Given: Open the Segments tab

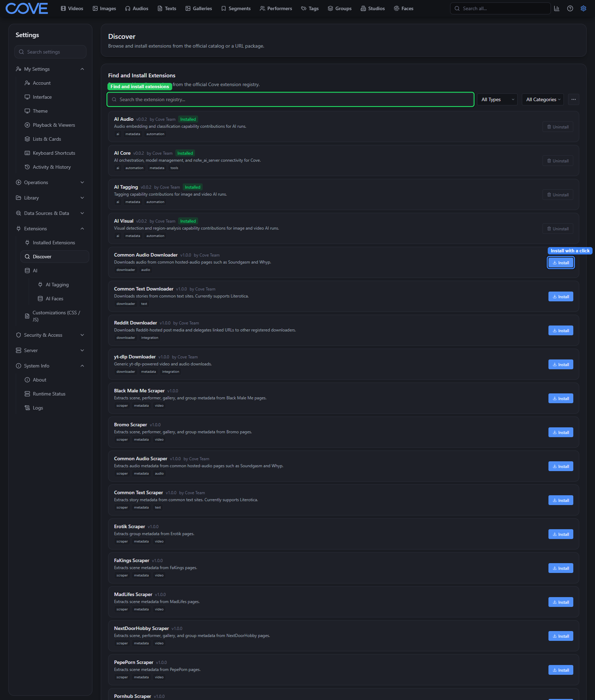Looking at the screenshot, I should pyautogui.click(x=236, y=8).
